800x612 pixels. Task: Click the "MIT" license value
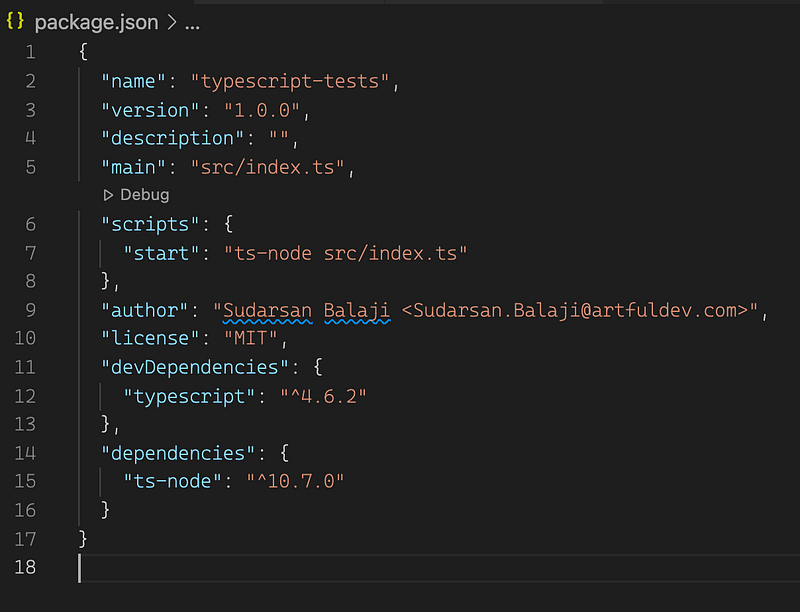click(251, 338)
